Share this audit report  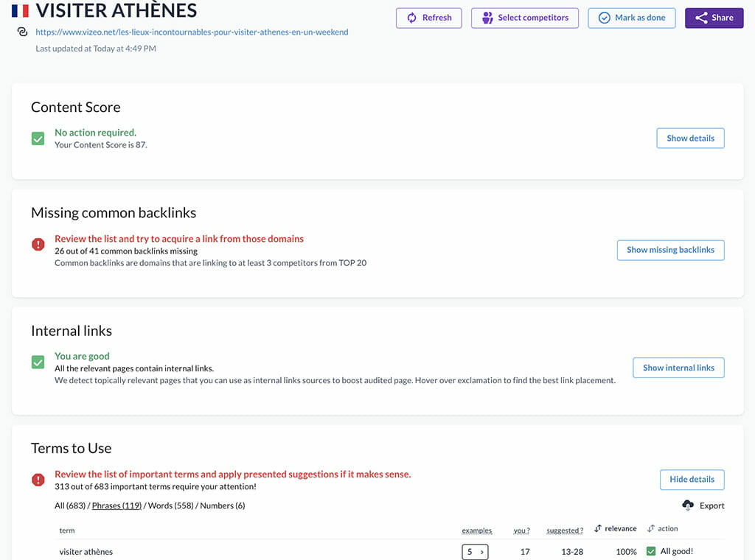[x=714, y=18]
